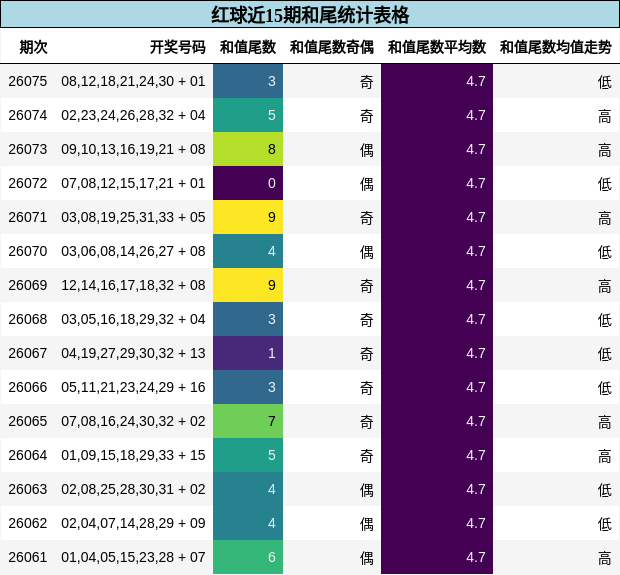620x575 pixels.
Task: Click numbers 08,12,18,21,24,30 + 01
Action: 133,81
